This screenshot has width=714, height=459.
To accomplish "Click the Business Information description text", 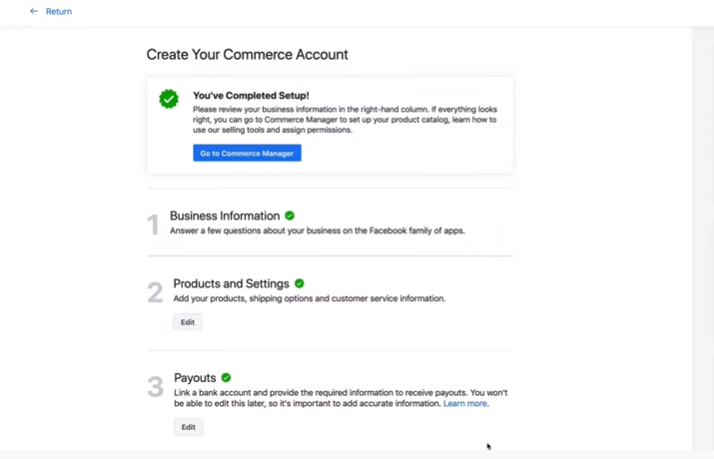I will pos(317,230).
